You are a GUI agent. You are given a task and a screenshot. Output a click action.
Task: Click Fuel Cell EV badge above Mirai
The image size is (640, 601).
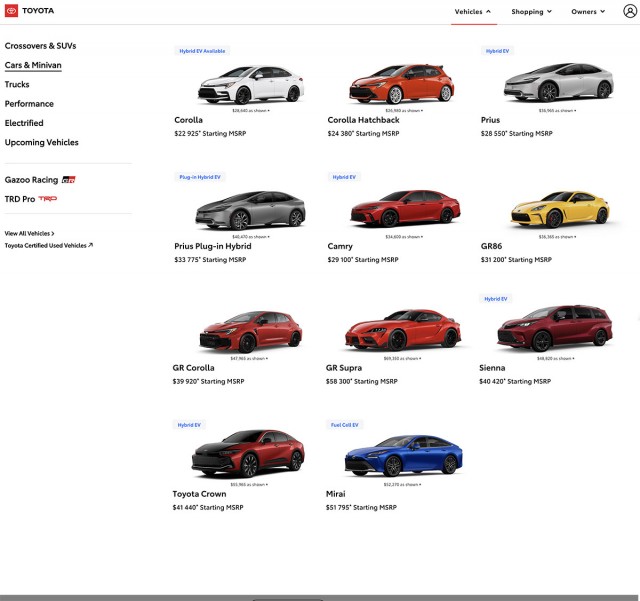pos(344,425)
